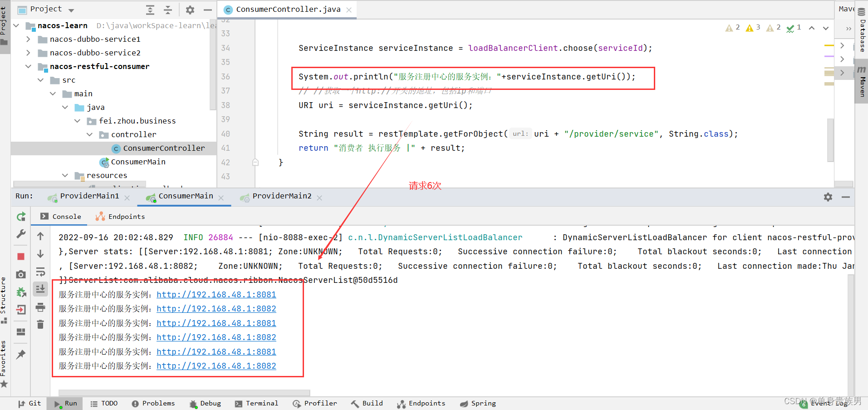Open the Database side panel
This screenshot has height=410, width=868.
click(862, 30)
